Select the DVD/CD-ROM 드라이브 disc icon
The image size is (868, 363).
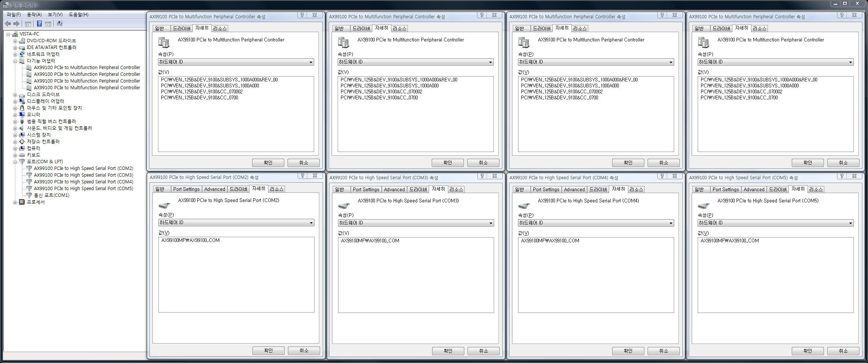point(22,41)
